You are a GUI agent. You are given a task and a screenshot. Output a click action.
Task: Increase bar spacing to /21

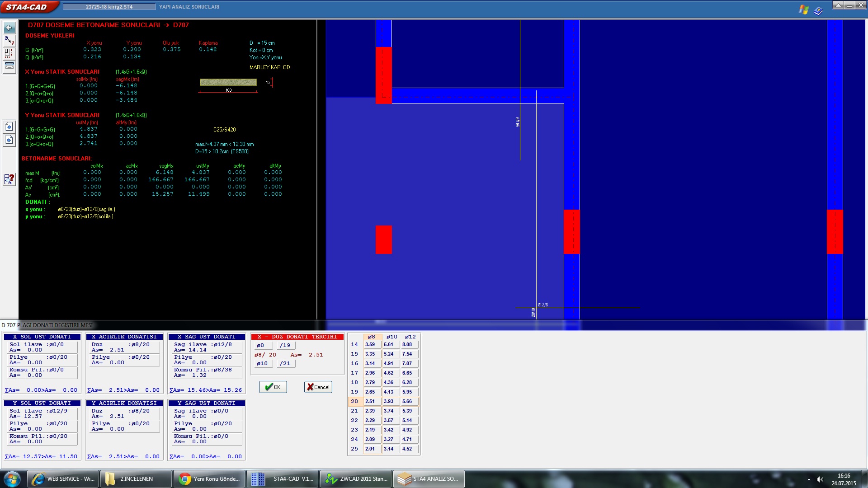(x=285, y=364)
